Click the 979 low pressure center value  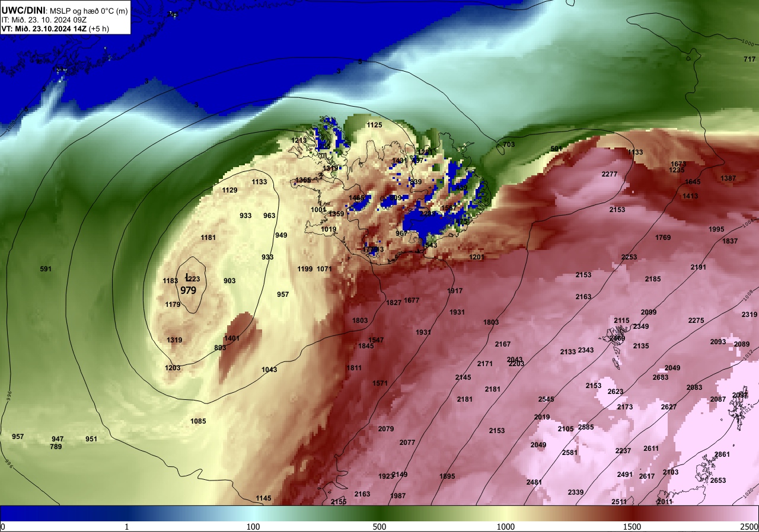coord(189,290)
